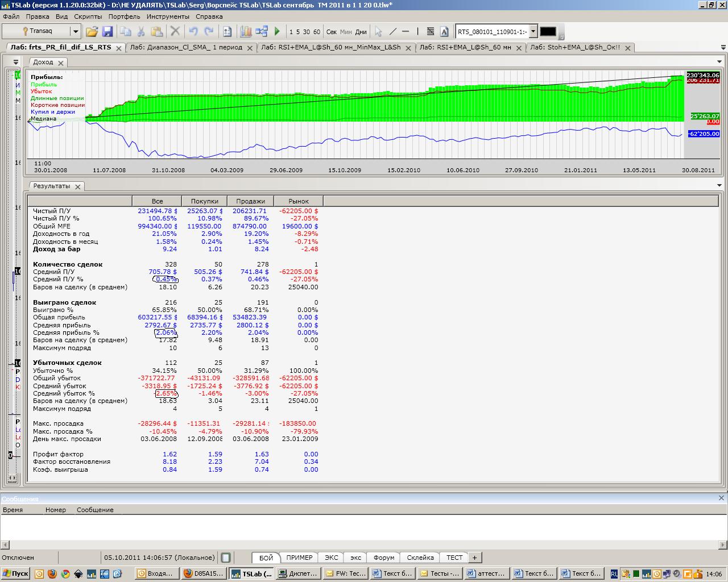Viewport: 728px width, 582px height.
Task: Toggle the Дни timeframe button
Action: pos(361,32)
